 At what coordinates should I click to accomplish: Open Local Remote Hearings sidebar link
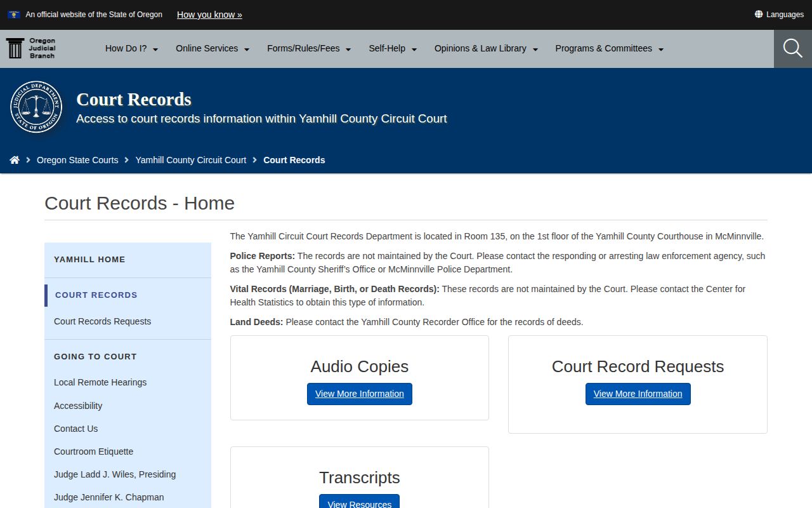[x=100, y=382]
